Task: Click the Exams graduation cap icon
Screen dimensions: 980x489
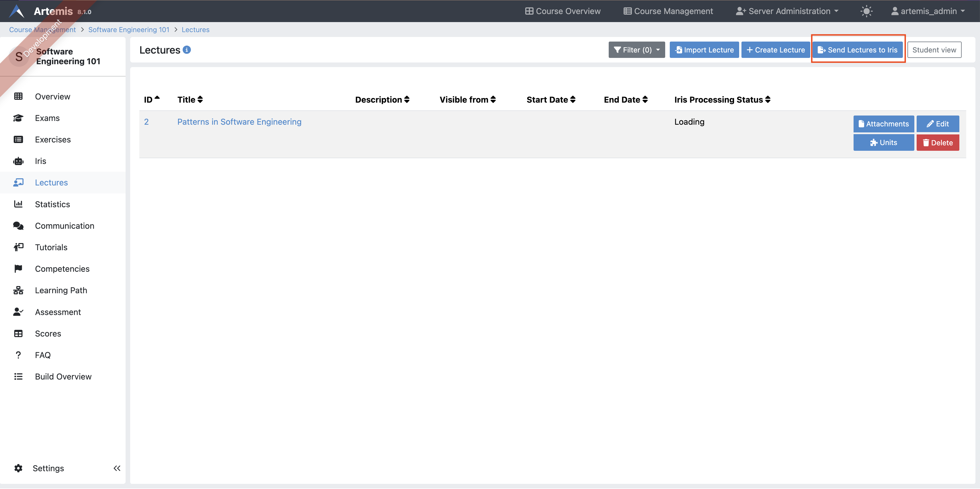Action: [x=18, y=118]
